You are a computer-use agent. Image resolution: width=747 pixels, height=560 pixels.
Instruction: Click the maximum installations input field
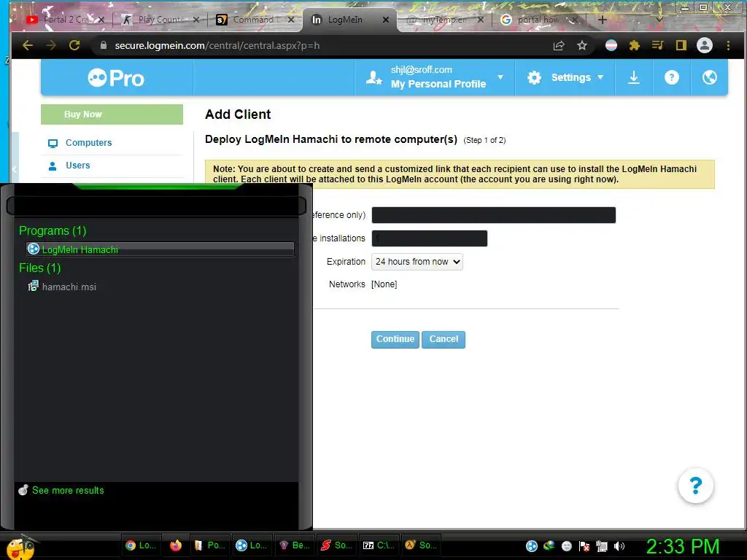point(429,238)
